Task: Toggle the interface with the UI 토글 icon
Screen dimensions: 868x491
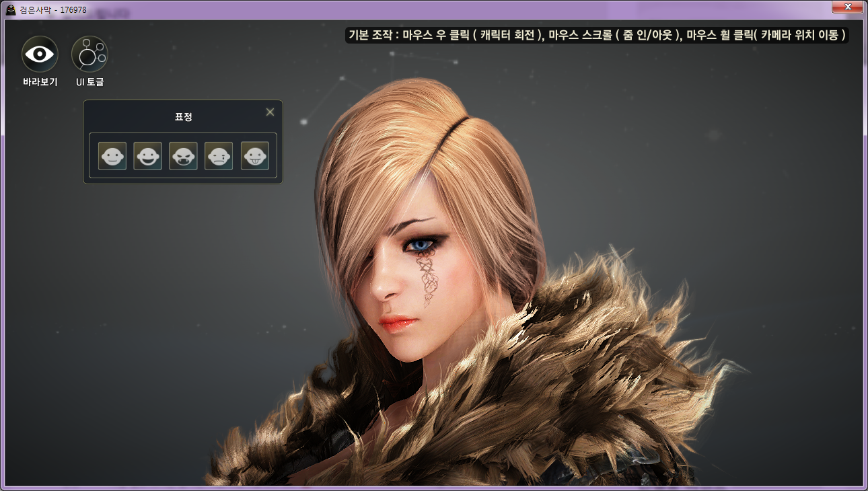Action: 89,54
